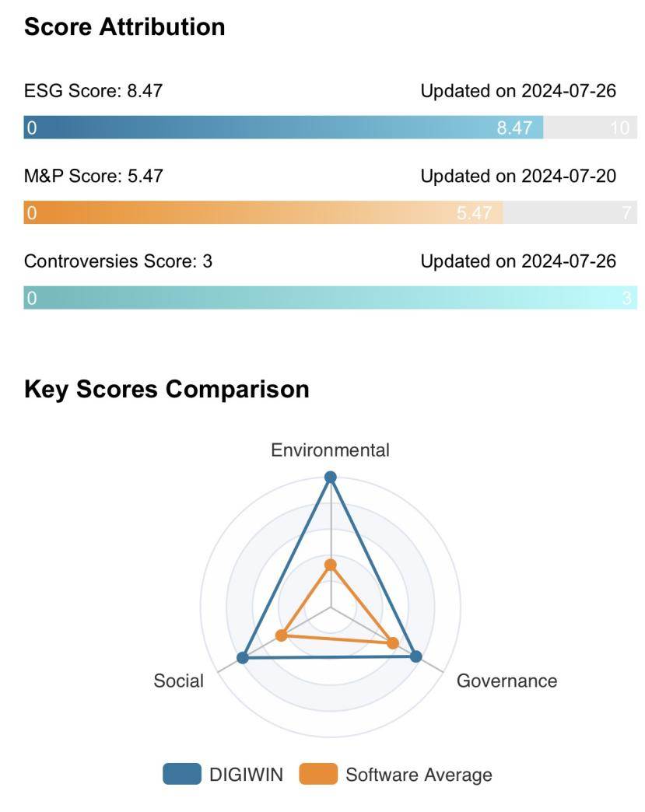The height and width of the screenshot is (812, 645).
Task: Click the teal Controversies score bar
Action: 330,297
